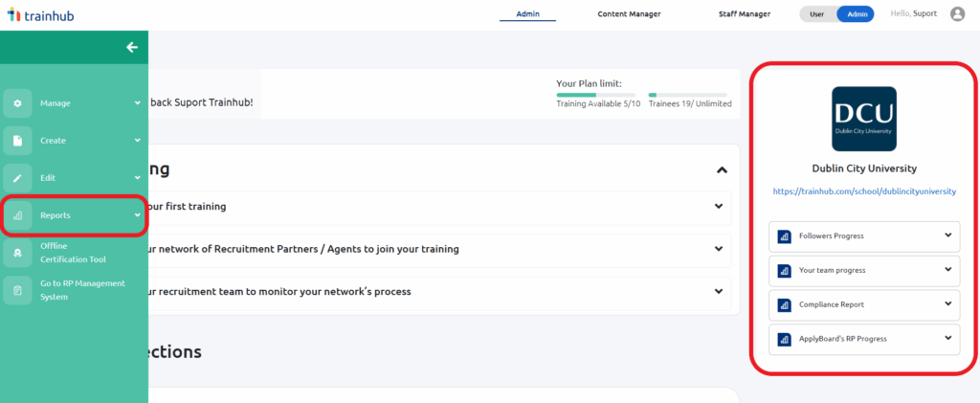This screenshot has width=980, height=403.
Task: Expand the Compliance Report section
Action: coord(864,305)
